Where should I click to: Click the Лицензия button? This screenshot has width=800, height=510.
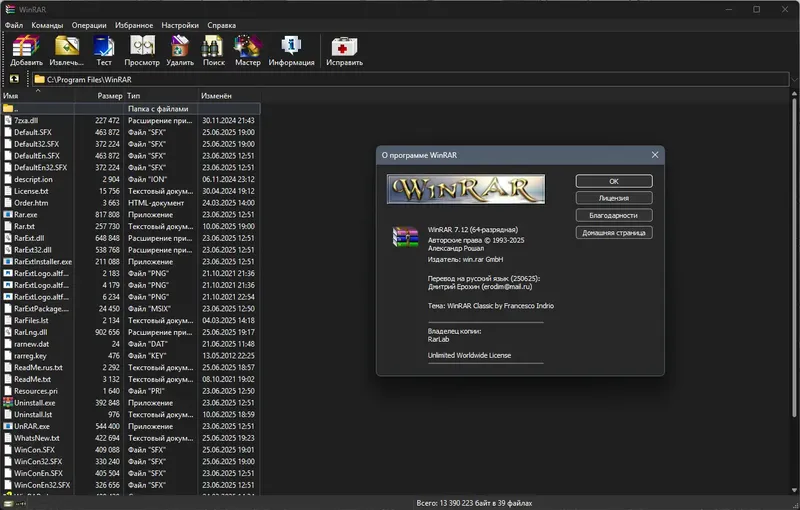click(x=614, y=198)
